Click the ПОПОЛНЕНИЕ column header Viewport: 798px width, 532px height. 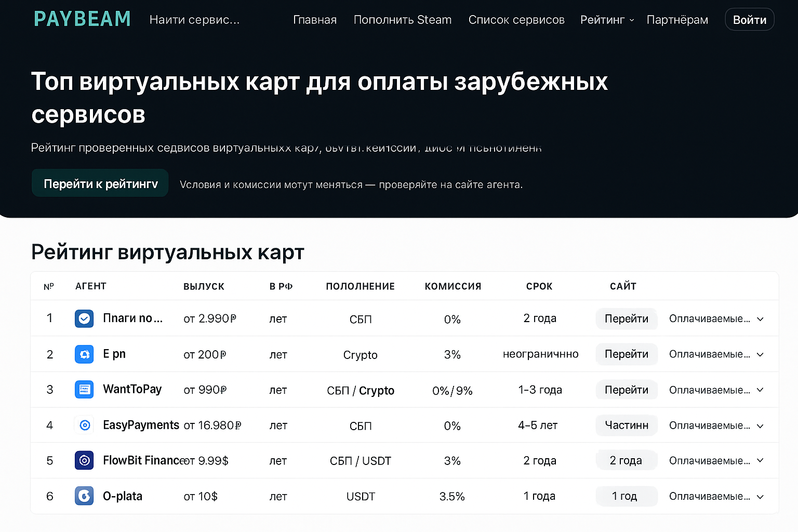(x=361, y=286)
